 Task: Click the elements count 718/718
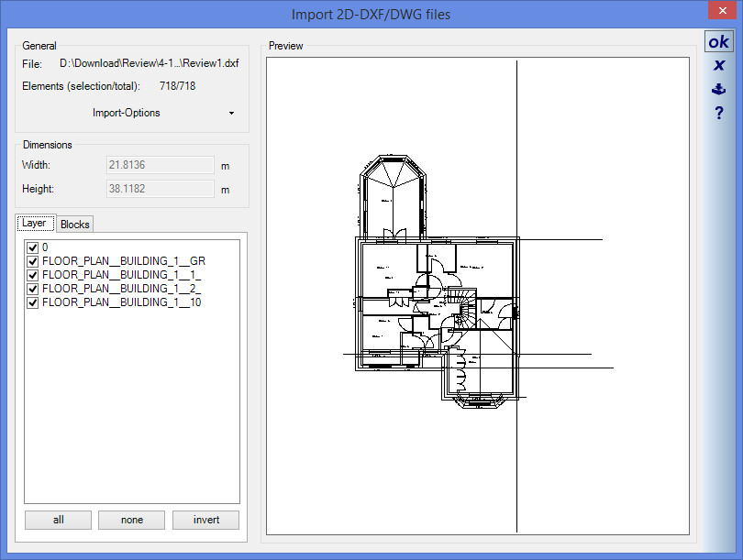click(x=177, y=86)
